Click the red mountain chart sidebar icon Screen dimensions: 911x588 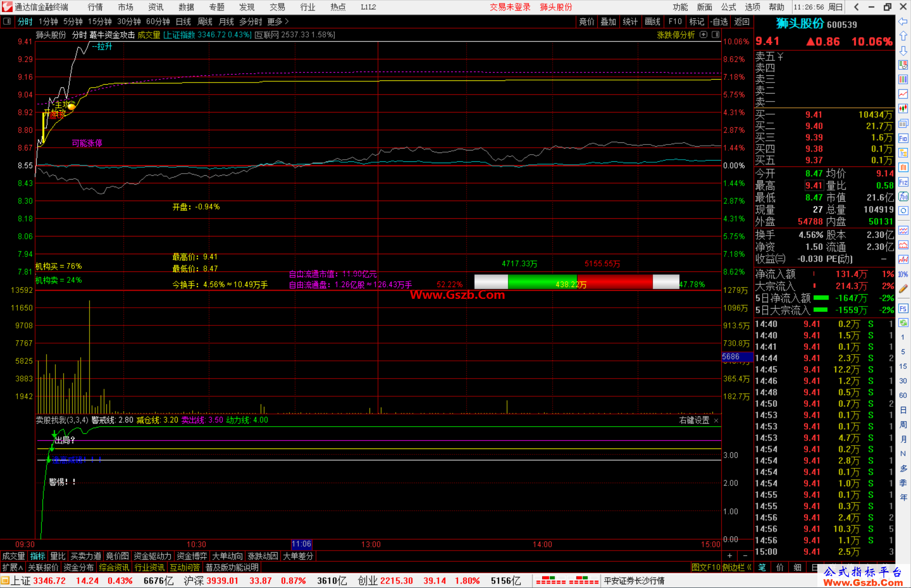(903, 245)
